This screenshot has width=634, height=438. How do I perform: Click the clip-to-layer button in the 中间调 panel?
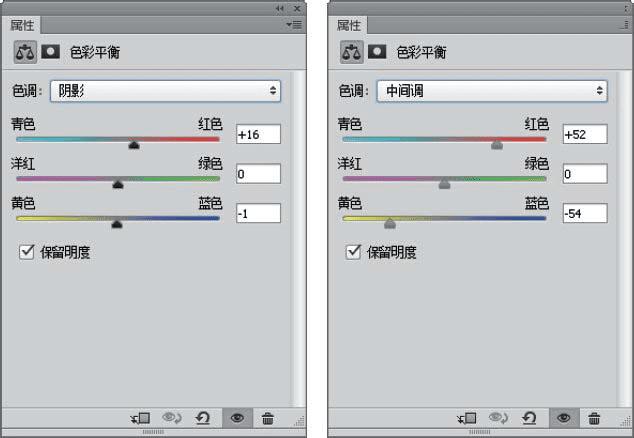coord(466,418)
